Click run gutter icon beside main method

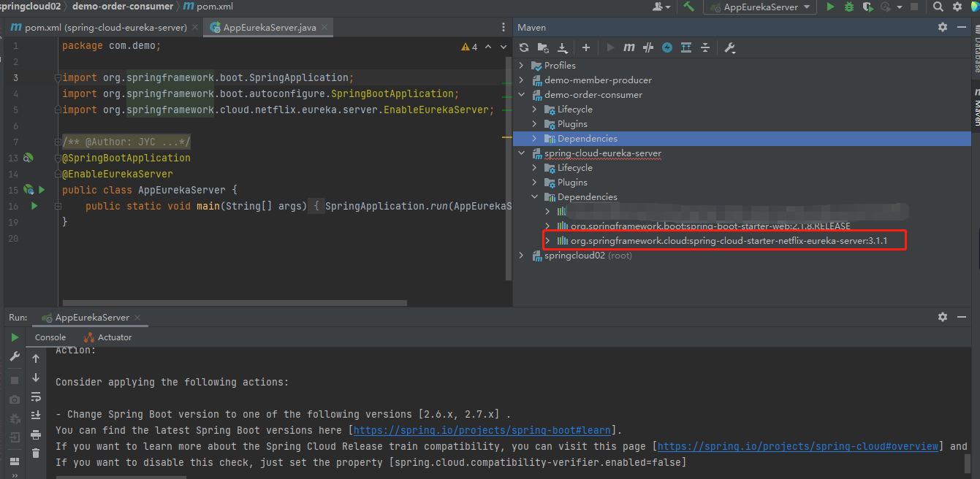point(34,206)
